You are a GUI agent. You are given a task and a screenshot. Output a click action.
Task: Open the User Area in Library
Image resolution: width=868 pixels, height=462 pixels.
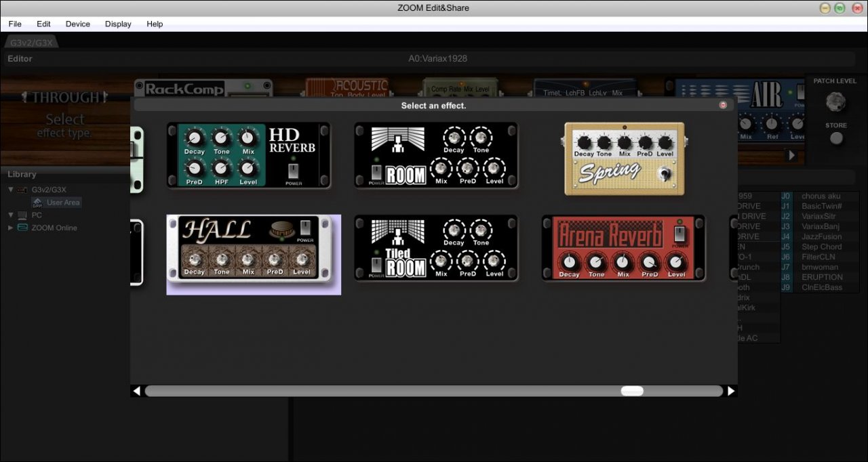pyautogui.click(x=56, y=202)
